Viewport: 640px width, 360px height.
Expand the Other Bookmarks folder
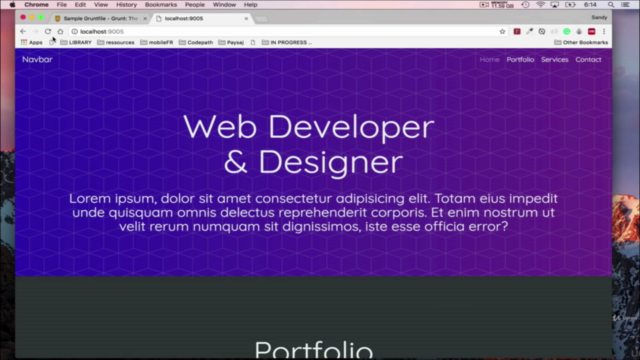581,42
